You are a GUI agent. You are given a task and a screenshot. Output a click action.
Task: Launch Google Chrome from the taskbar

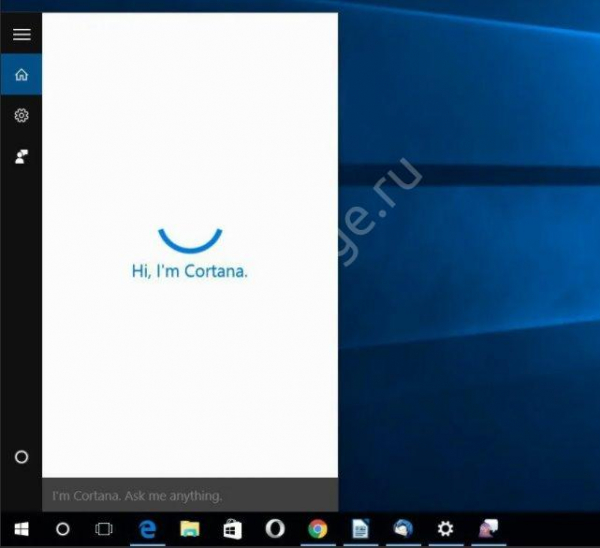coord(318,529)
